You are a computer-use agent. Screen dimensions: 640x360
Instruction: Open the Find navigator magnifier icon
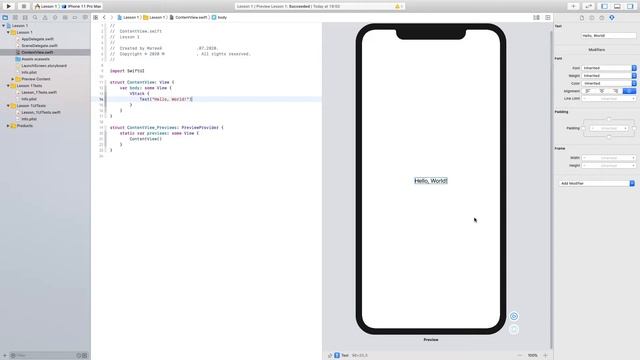35,18
